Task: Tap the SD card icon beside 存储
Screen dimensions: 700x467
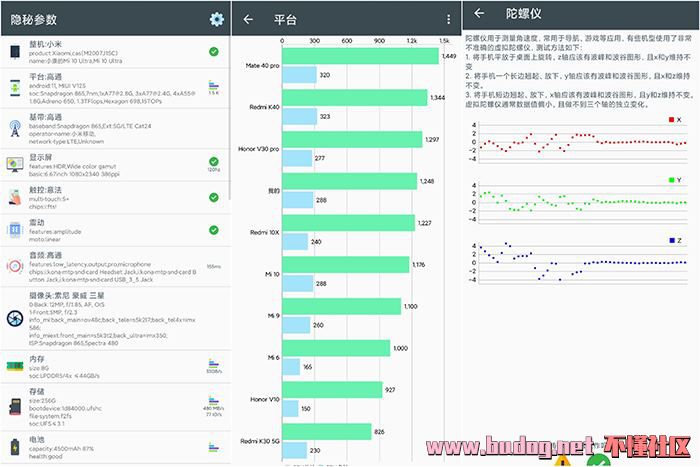Action: (15, 406)
